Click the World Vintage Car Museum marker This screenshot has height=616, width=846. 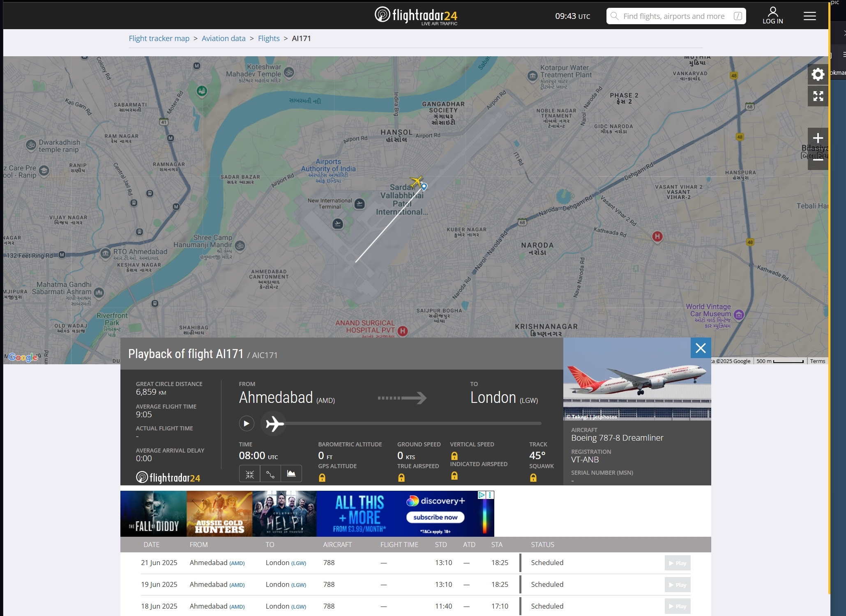[739, 315]
